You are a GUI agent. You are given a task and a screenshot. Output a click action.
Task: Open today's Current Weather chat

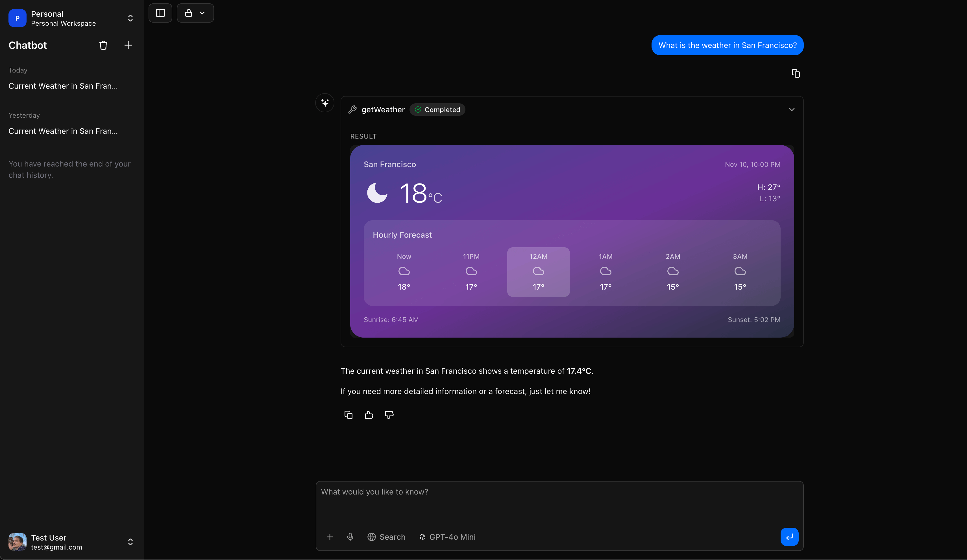tap(63, 86)
